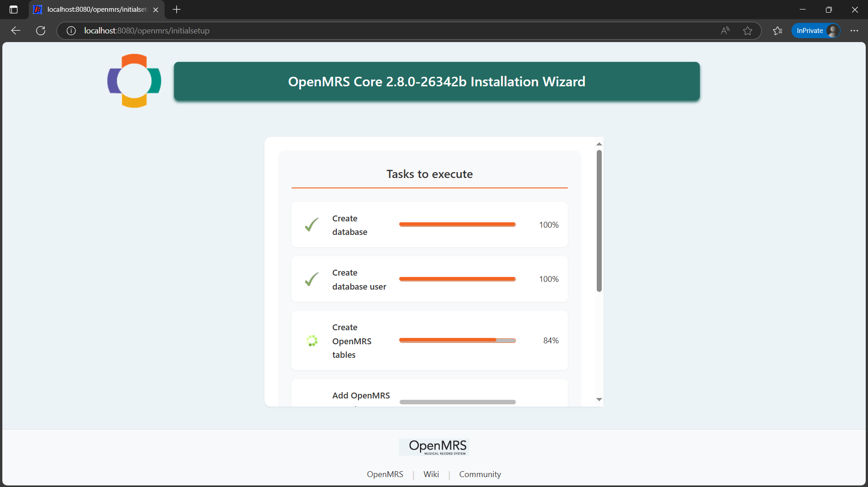Open the Wiki footer link

[431, 474]
